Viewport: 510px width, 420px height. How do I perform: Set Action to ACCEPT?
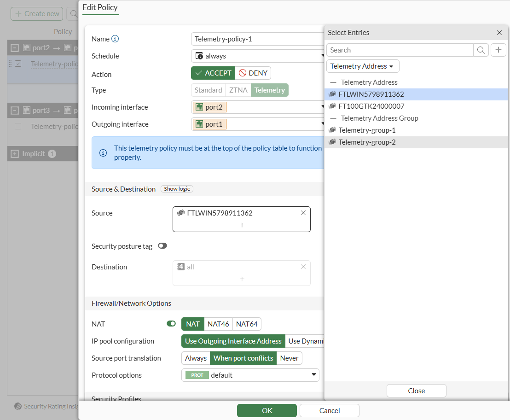(x=213, y=73)
